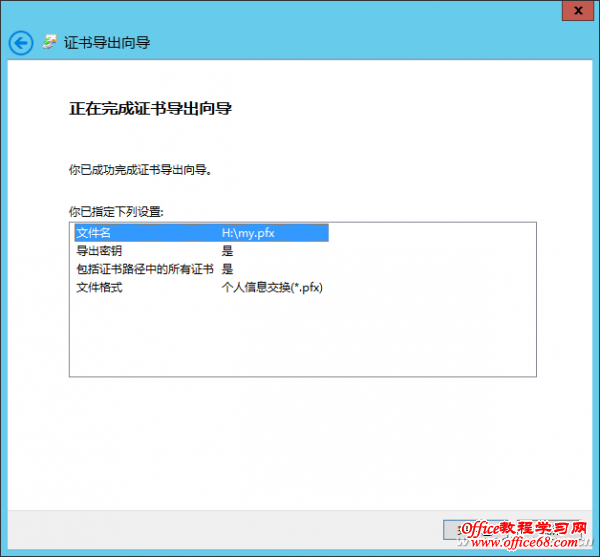Viewport: 600px width, 557px height.
Task: Select the 导出密钥 row label
Action: [99, 251]
